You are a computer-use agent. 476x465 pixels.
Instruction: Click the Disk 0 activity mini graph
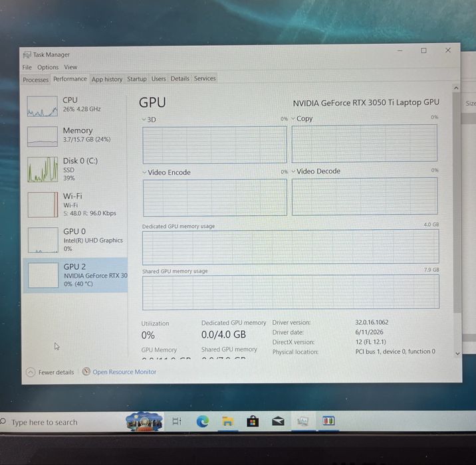pos(43,169)
